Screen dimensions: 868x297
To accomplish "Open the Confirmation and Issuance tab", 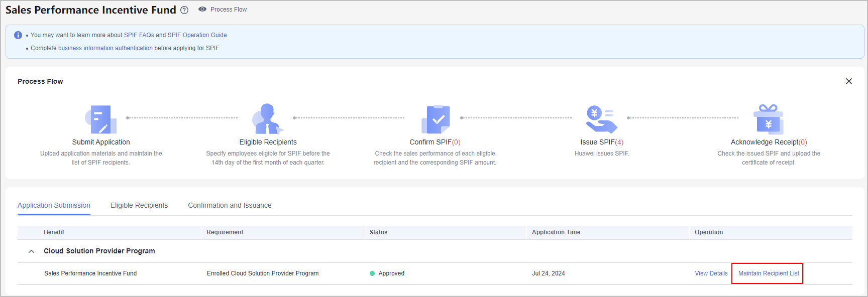I will pos(230,205).
